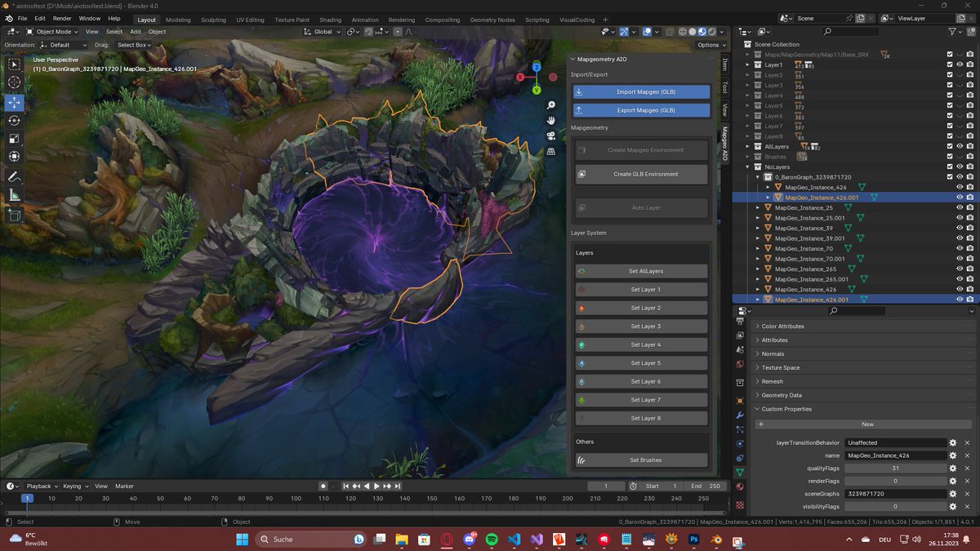The height and width of the screenshot is (551, 980).
Task: Select the Add Cube tool
Action: tap(14, 215)
